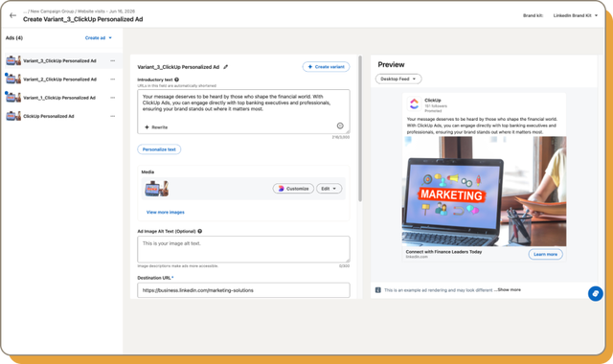This screenshot has width=613, height=364.
Task: Open the media Edit dropdown
Action: click(x=329, y=189)
